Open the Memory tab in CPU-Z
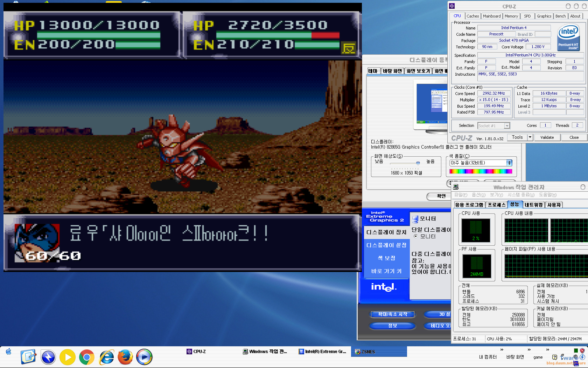Viewport: 588px width, 368px height. point(511,16)
